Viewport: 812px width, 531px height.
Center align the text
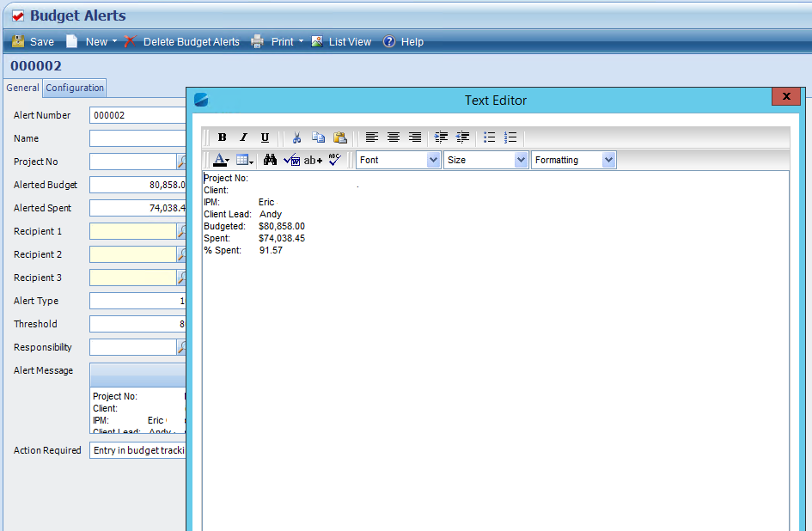pos(394,137)
